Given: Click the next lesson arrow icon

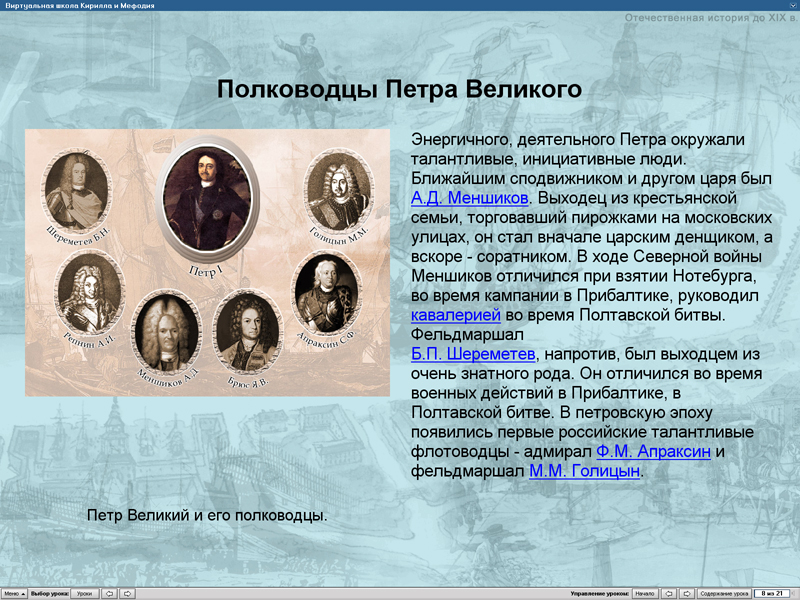Looking at the screenshot, I should coord(128,592).
